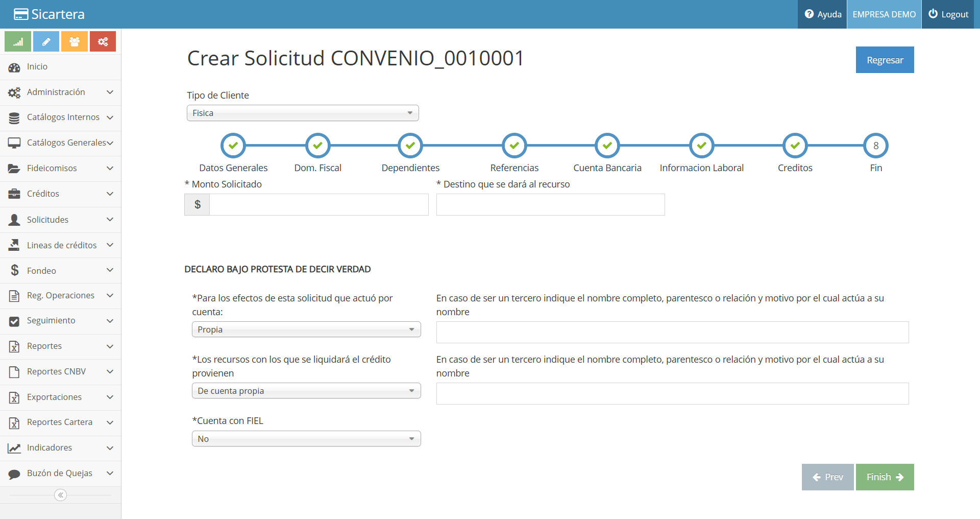Open the 'actuó por cuenta' Propia dropdown
980x519 pixels.
306,329
